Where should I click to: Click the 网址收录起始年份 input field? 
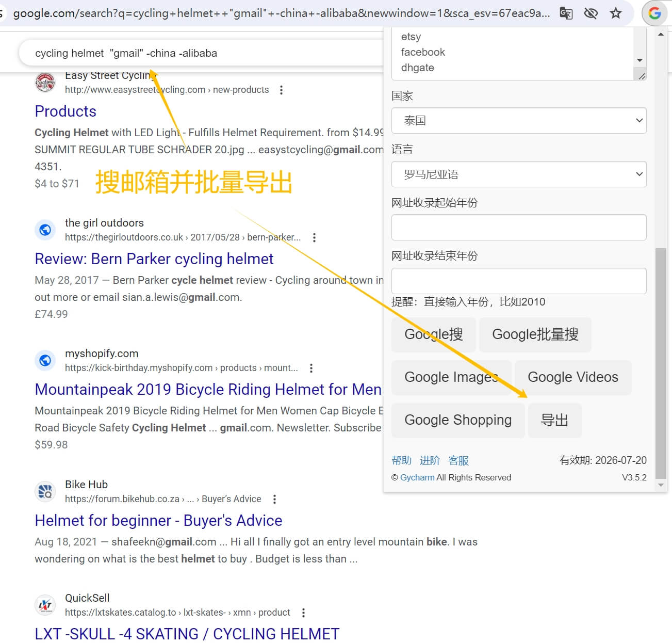coord(519,227)
